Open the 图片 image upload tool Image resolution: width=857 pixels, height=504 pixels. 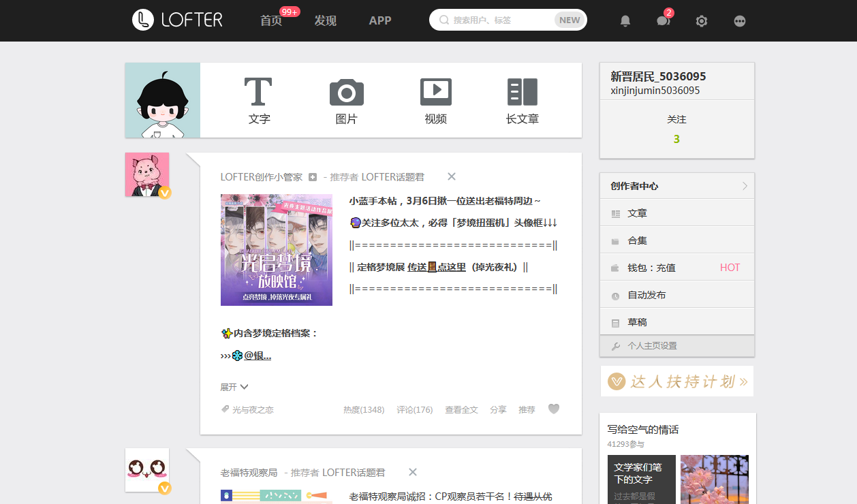(x=346, y=101)
